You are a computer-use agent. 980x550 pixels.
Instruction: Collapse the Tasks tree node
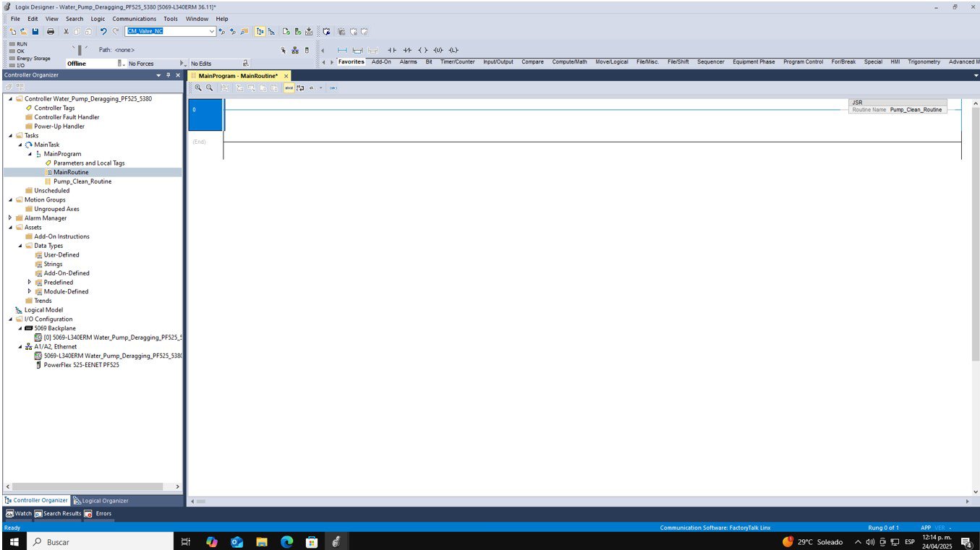[10, 135]
